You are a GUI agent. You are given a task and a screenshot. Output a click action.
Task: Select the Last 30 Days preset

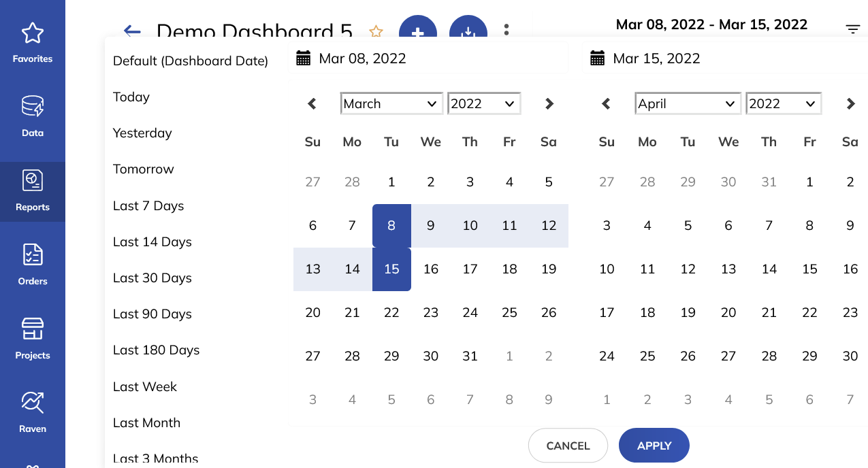point(152,278)
